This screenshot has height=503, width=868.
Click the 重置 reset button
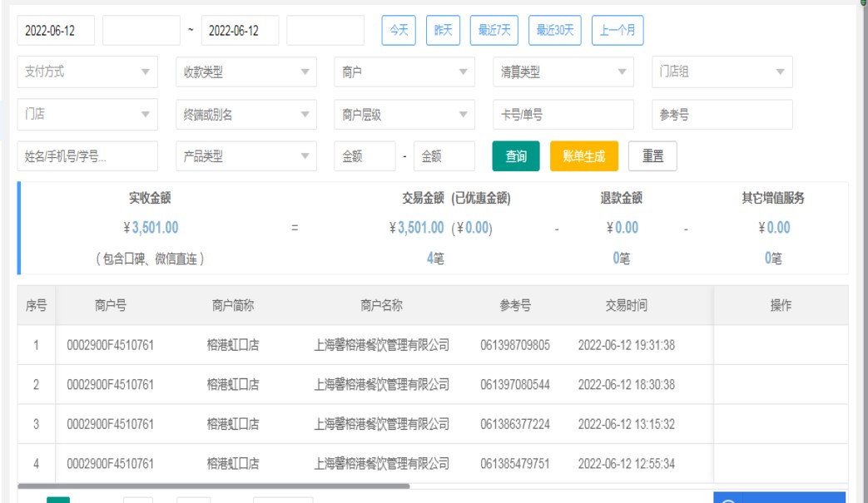(652, 156)
